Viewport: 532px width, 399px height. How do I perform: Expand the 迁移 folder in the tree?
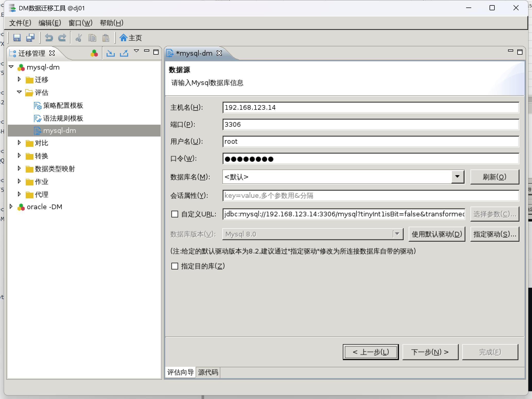pos(19,79)
